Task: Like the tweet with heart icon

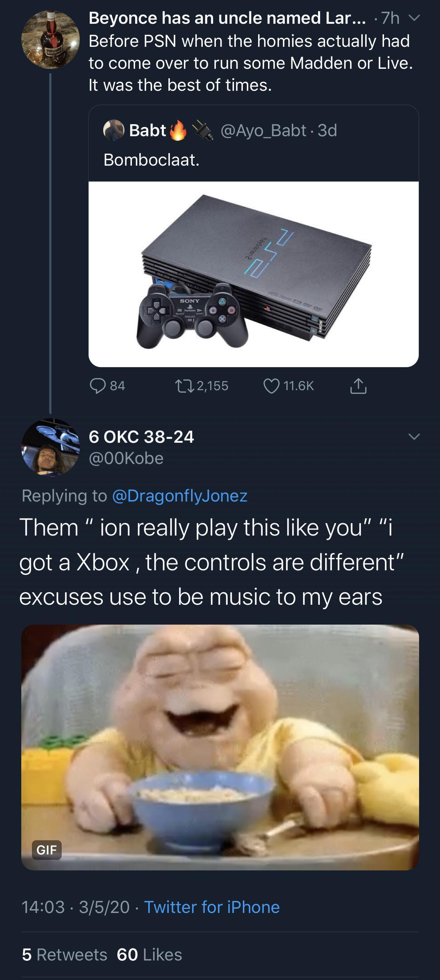Action: [x=272, y=386]
